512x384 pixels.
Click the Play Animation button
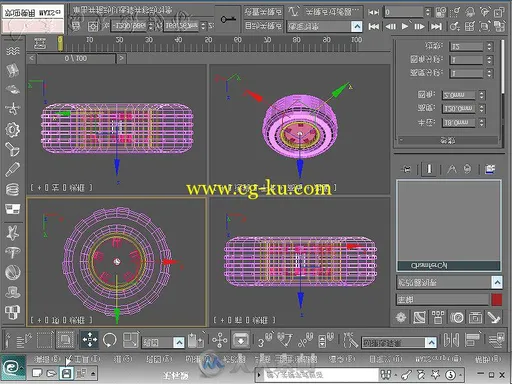click(x=405, y=26)
